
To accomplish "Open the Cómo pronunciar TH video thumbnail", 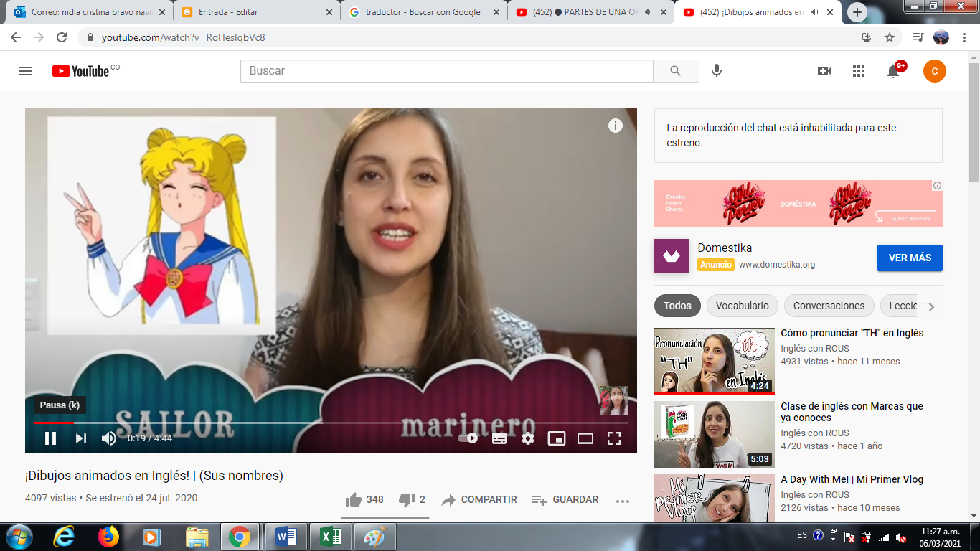I will click(x=715, y=361).
